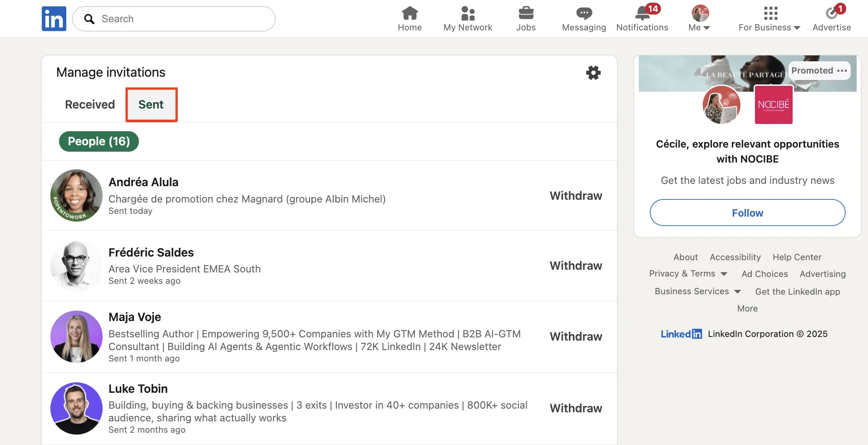Click the magnifier icon in search bar
The width and height of the screenshot is (868, 445).
pos(89,19)
